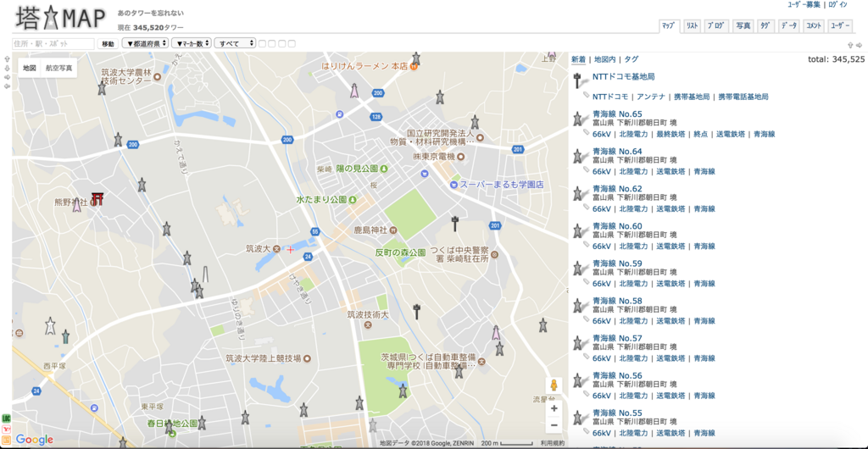Click the right-pointing arrow on the left edge
868x449 pixels.
pyautogui.click(x=6, y=77)
